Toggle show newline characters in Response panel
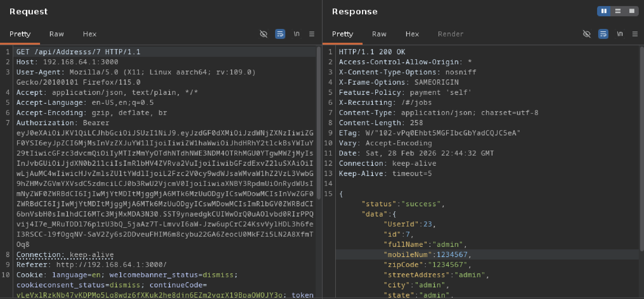This screenshot has height=299, width=644. click(x=620, y=34)
